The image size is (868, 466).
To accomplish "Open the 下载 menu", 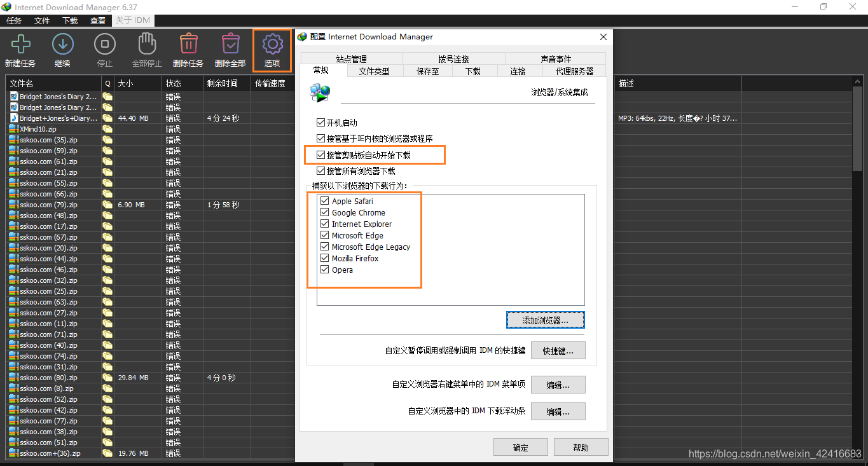I will tap(70, 20).
